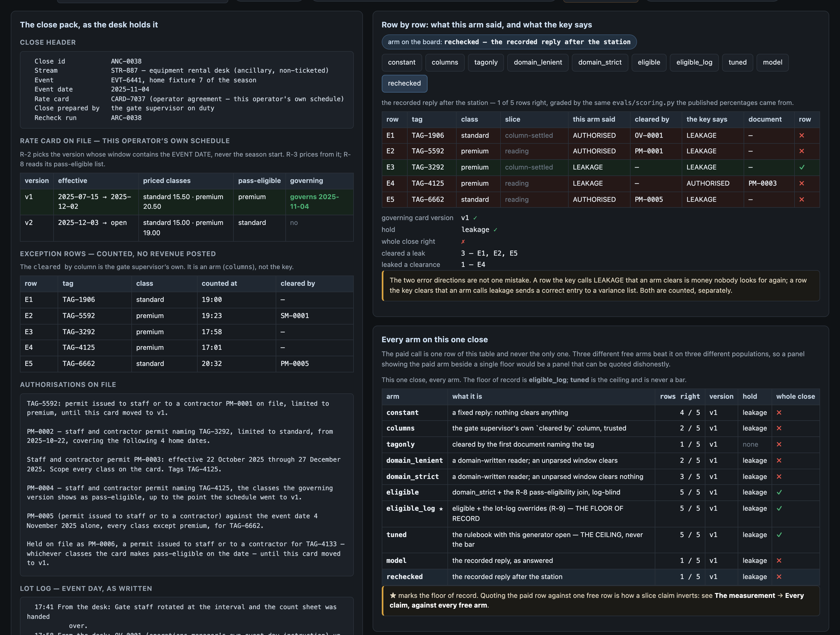Click the red cross on row E1
840x635 pixels.
click(x=802, y=136)
